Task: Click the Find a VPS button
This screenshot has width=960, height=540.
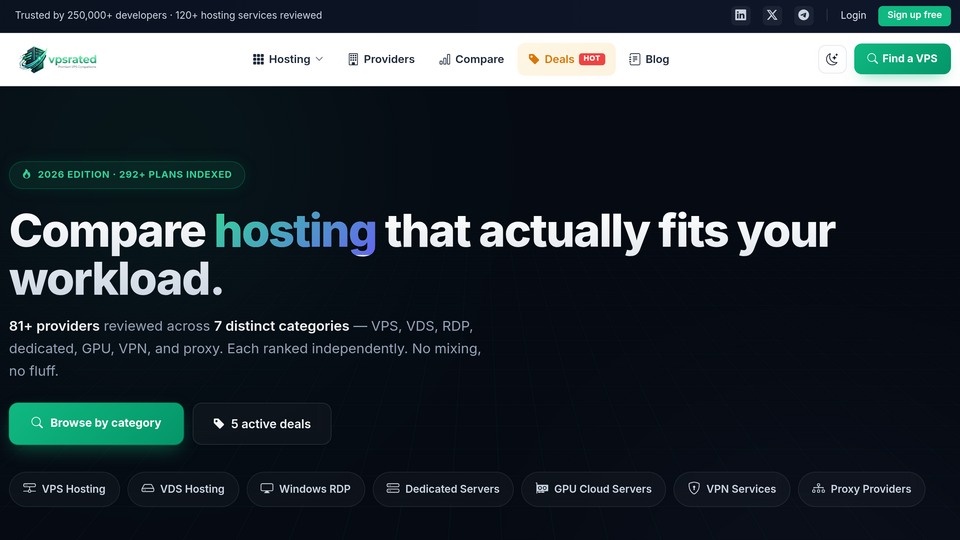Action: [x=902, y=59]
